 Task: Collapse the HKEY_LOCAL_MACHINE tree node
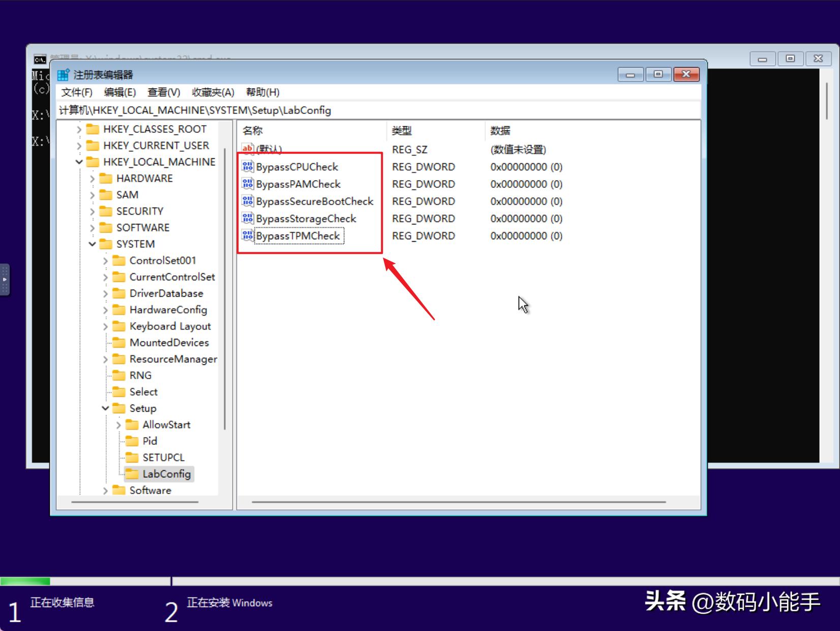click(79, 162)
